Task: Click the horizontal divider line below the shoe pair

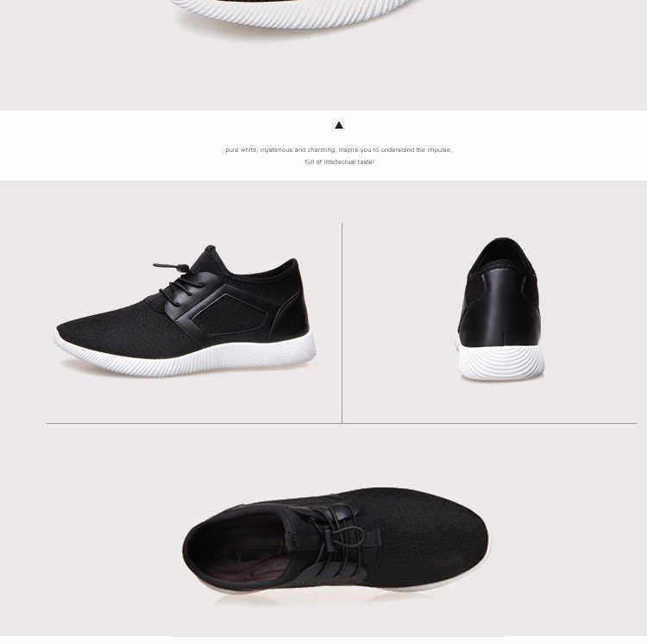Action: click(342, 424)
